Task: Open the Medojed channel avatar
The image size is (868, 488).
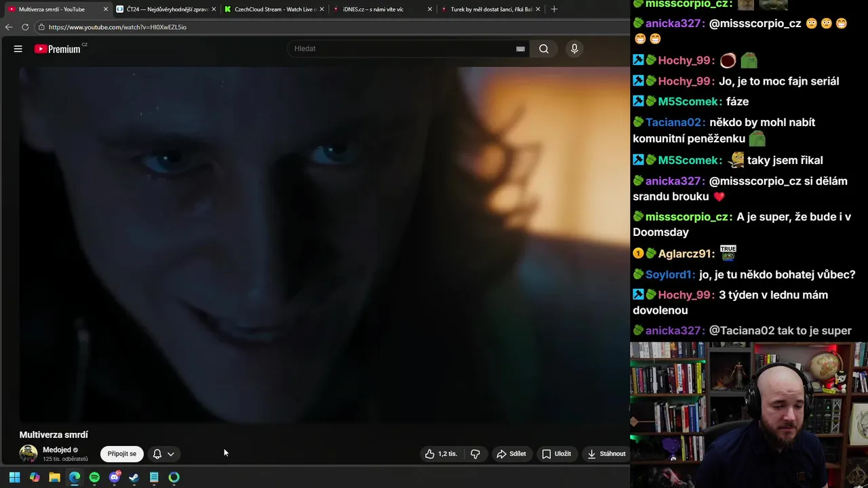Action: (28, 453)
